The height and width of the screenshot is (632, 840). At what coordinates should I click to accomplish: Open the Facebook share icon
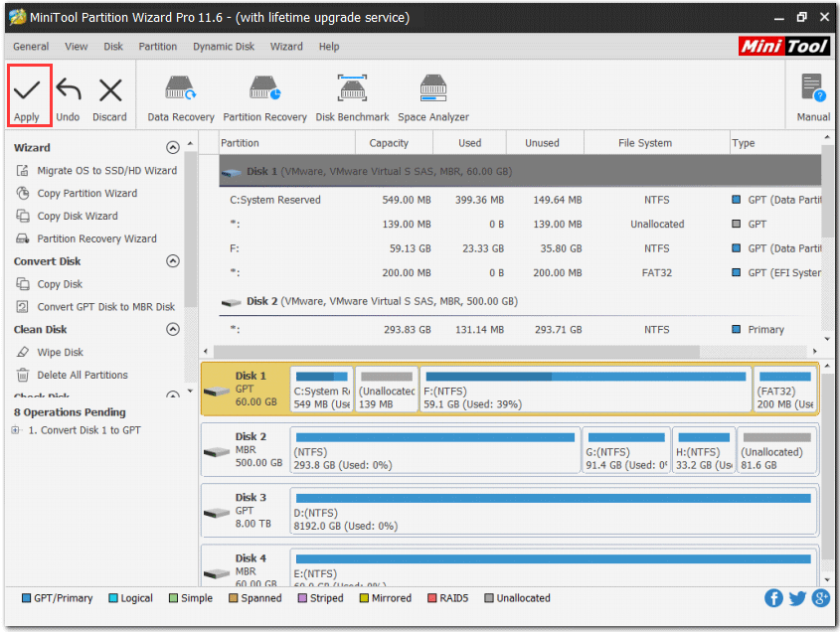pos(773,598)
